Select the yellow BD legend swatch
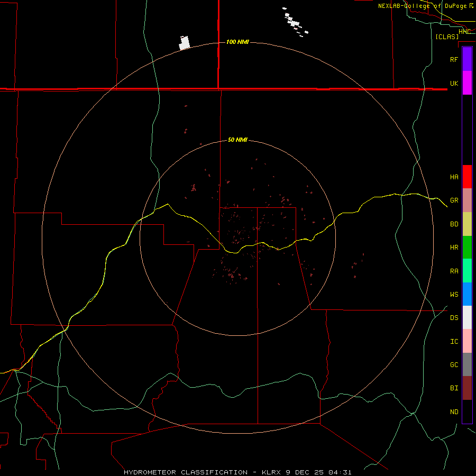The width and height of the screenshot is (476, 476). 467,224
